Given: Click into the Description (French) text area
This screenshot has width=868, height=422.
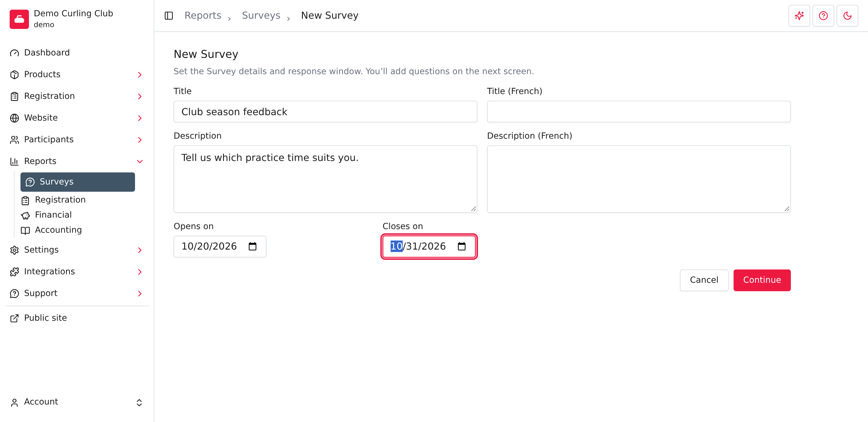Looking at the screenshot, I should point(639,179).
